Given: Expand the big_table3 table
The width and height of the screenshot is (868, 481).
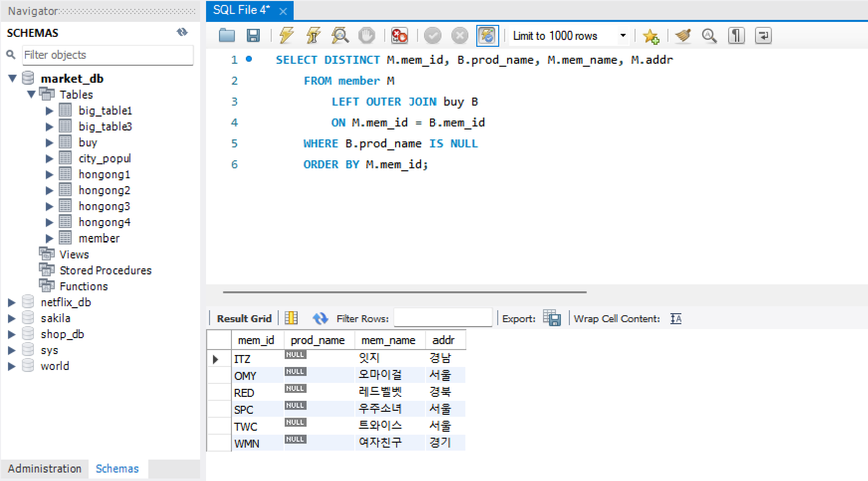Looking at the screenshot, I should 49,126.
